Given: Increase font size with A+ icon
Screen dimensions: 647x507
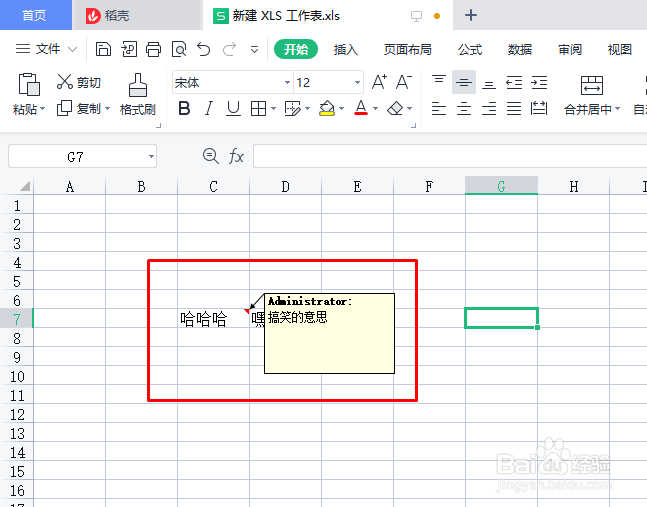Looking at the screenshot, I should click(x=379, y=82).
